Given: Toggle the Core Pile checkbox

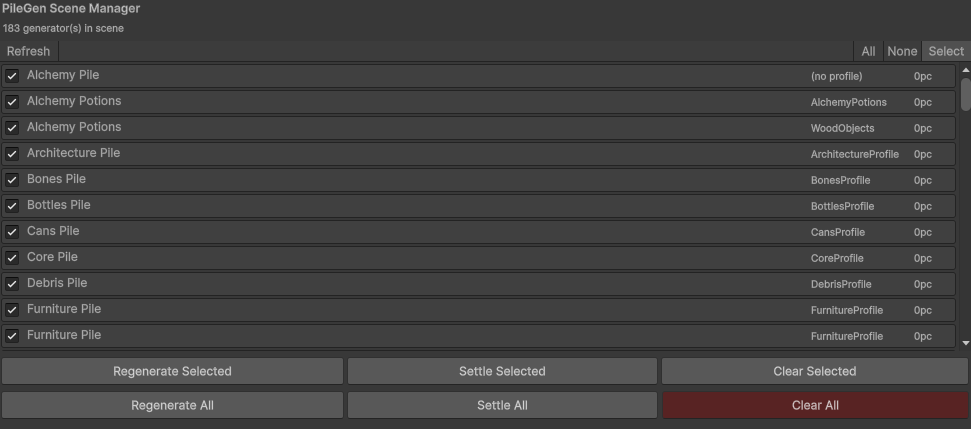Looking at the screenshot, I should (12, 258).
